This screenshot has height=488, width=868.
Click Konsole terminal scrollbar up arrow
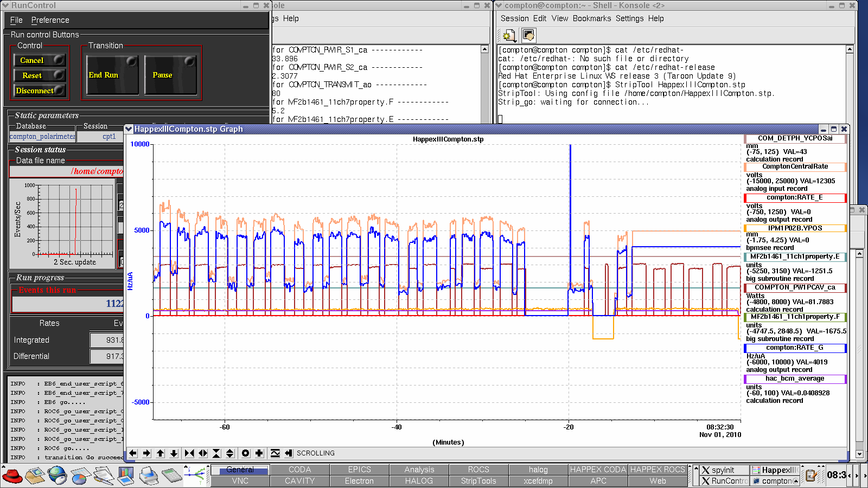coord(850,49)
